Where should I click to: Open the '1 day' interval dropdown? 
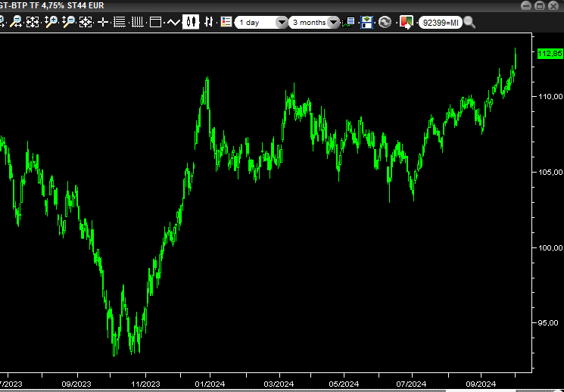click(x=261, y=22)
